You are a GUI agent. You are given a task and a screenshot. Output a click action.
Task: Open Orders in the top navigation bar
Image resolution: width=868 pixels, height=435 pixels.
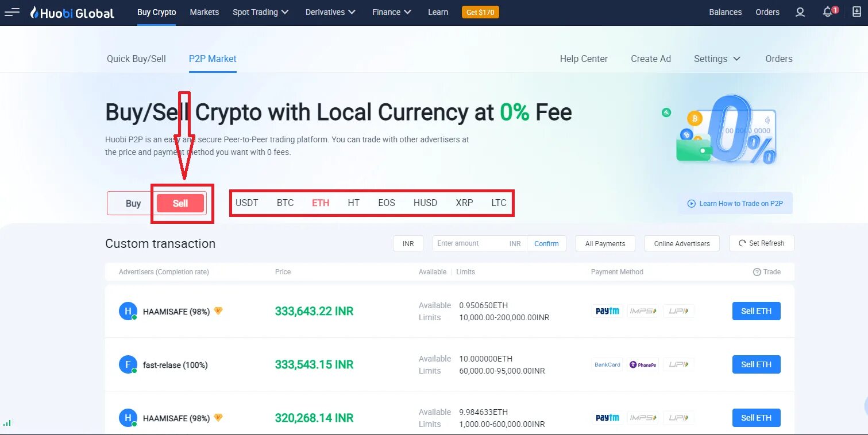[x=767, y=12]
